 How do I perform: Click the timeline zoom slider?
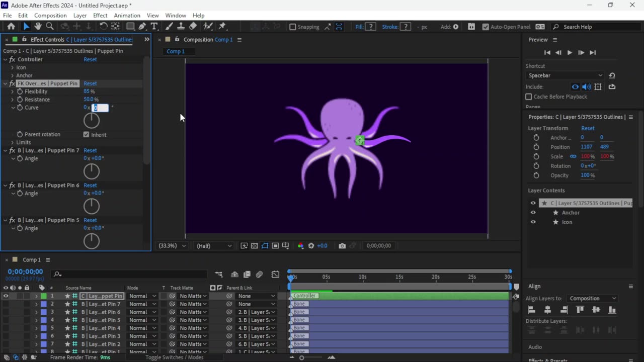tap(301, 357)
